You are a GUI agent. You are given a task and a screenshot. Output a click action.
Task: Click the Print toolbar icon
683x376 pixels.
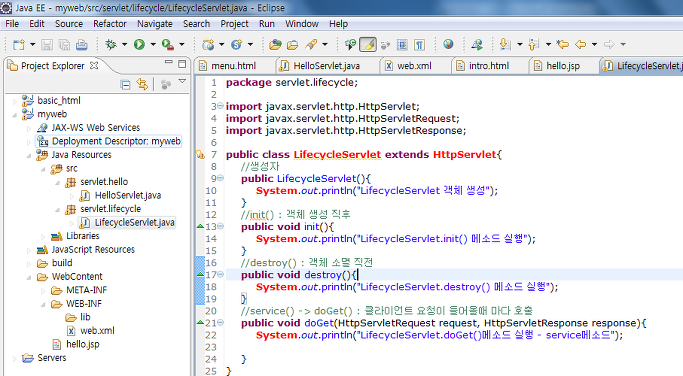[81, 44]
